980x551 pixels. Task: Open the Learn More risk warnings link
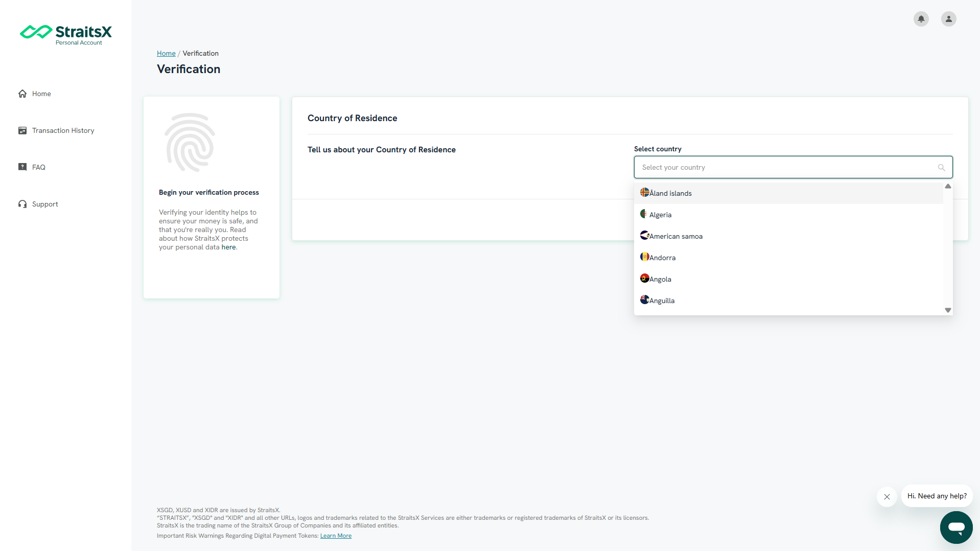click(x=336, y=536)
